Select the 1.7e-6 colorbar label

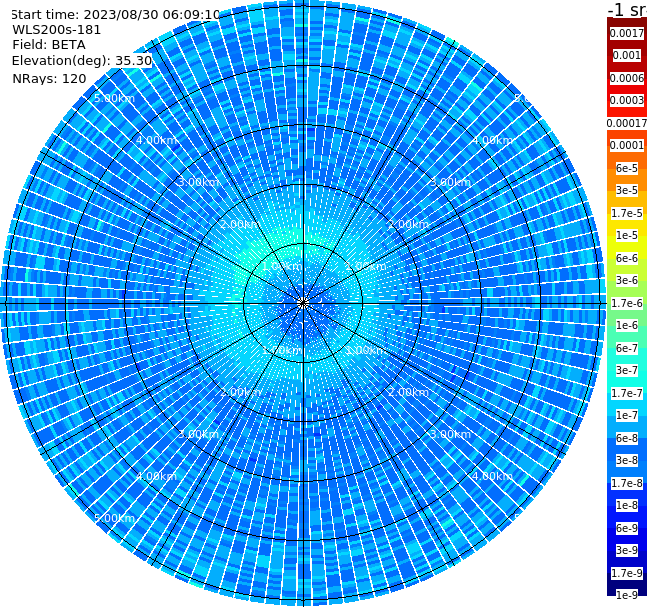[x=627, y=303]
